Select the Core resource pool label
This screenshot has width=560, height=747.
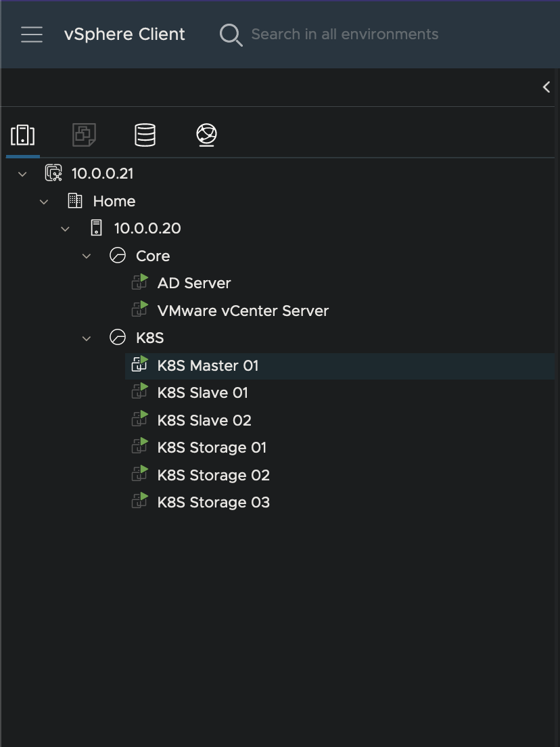153,256
